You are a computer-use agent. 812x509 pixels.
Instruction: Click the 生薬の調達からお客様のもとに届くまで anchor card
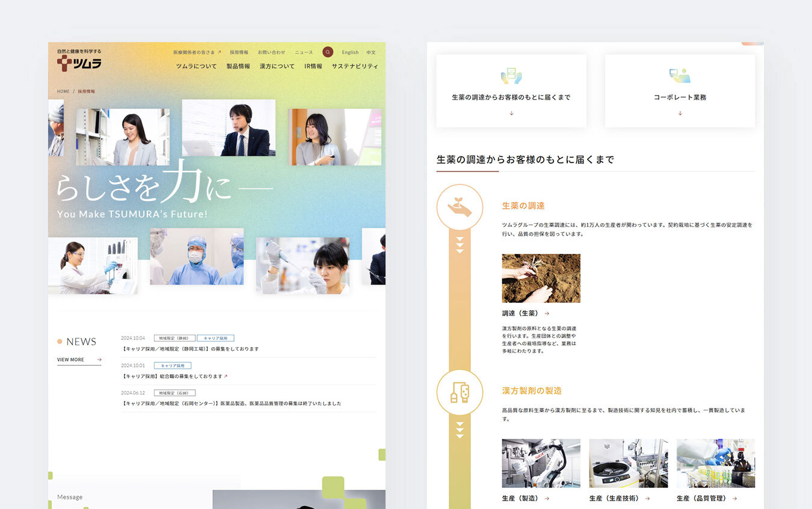511,91
